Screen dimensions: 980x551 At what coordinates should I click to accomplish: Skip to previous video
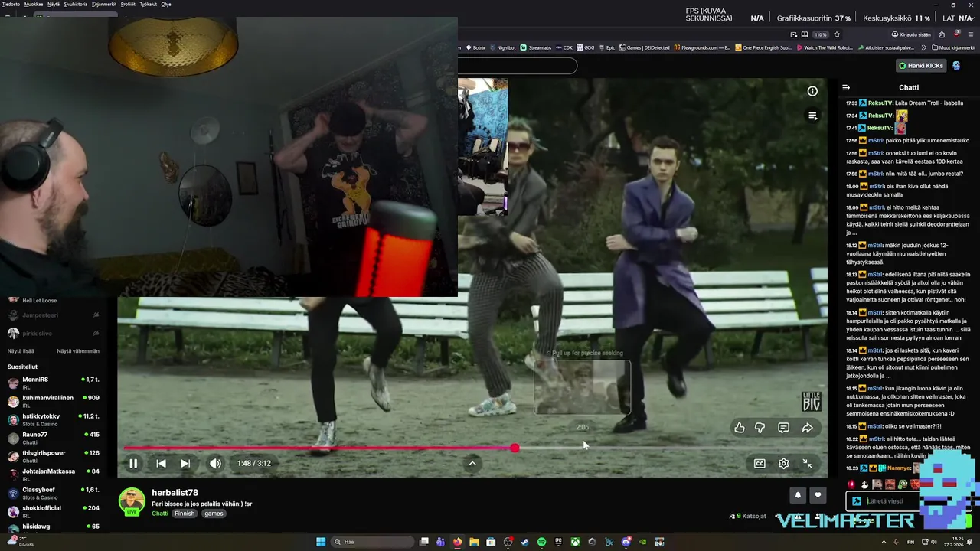coord(161,463)
